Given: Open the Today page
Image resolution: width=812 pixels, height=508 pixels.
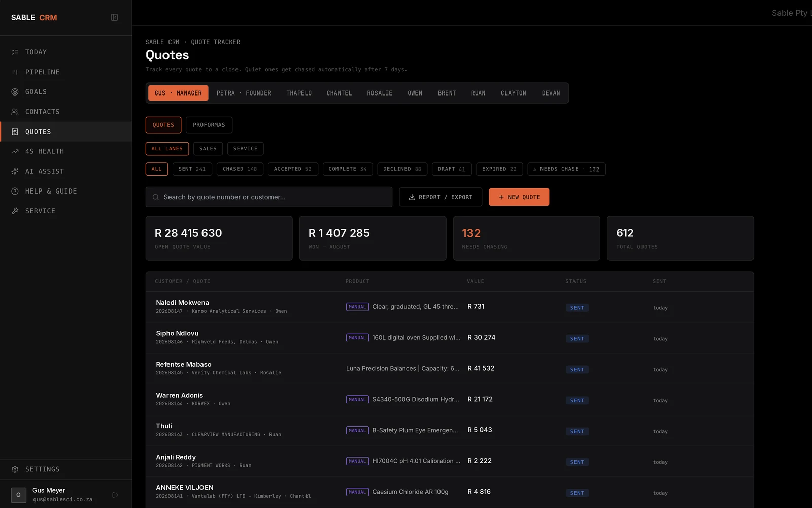Looking at the screenshot, I should [66, 52].
